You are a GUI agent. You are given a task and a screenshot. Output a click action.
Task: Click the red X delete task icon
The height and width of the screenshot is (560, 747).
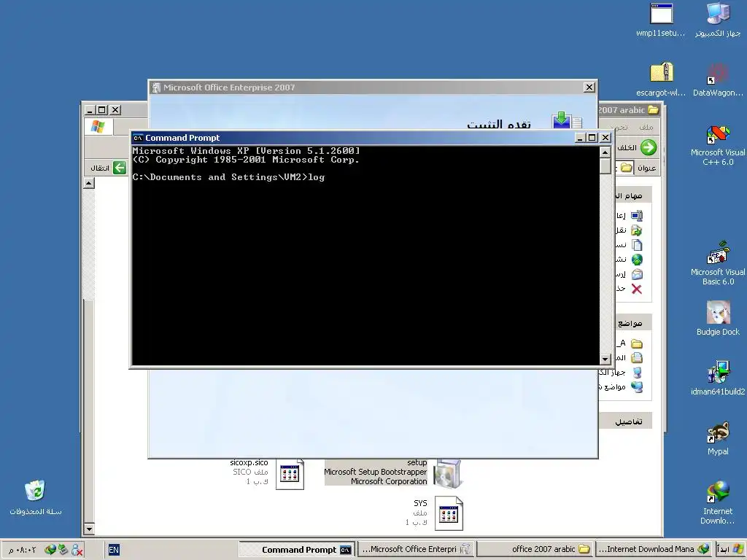coord(636,289)
